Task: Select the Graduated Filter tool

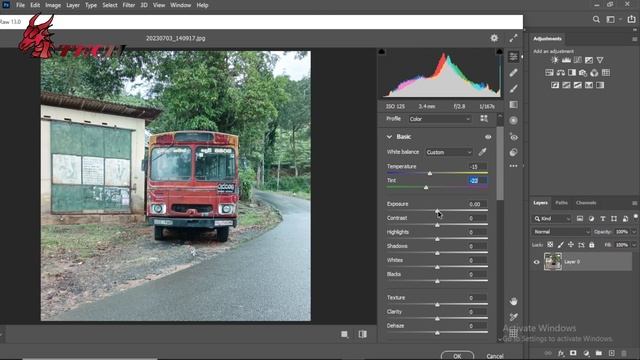Action: (513, 104)
